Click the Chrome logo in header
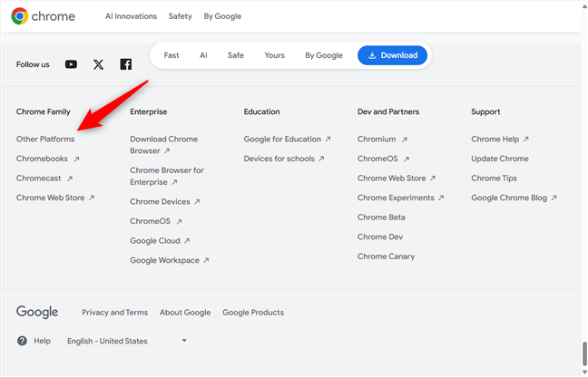Viewport: 588px width, 377px height. [x=43, y=16]
